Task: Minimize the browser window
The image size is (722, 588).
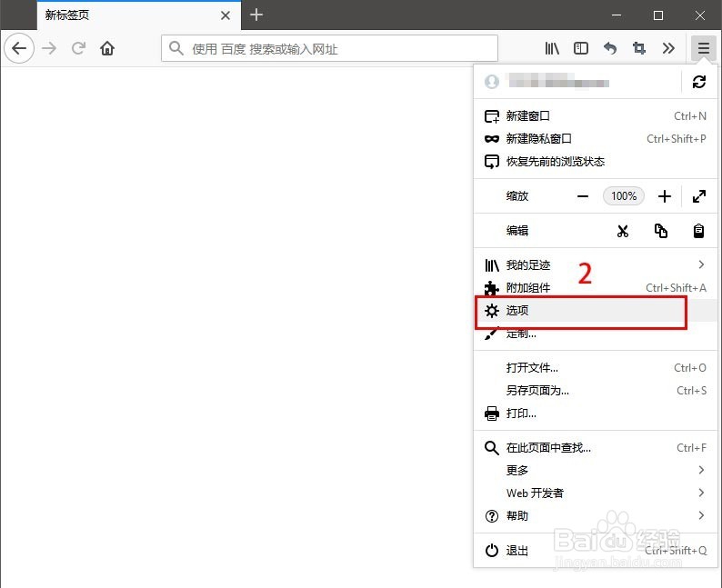Action: tap(617, 15)
